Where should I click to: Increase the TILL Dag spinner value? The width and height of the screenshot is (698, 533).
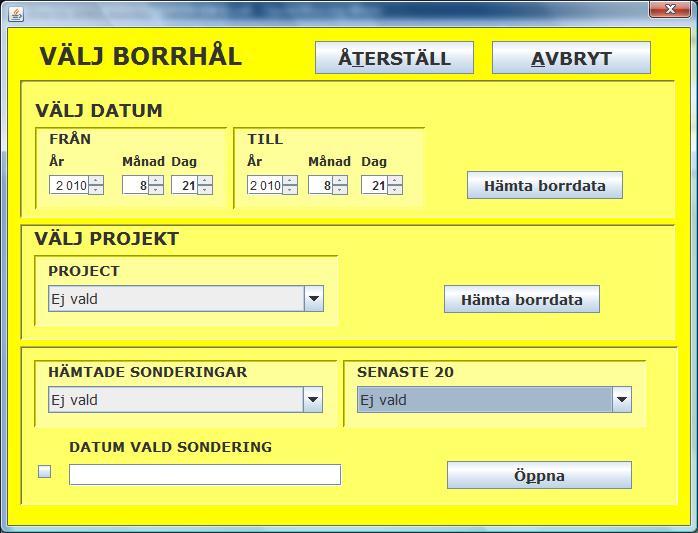click(395, 180)
